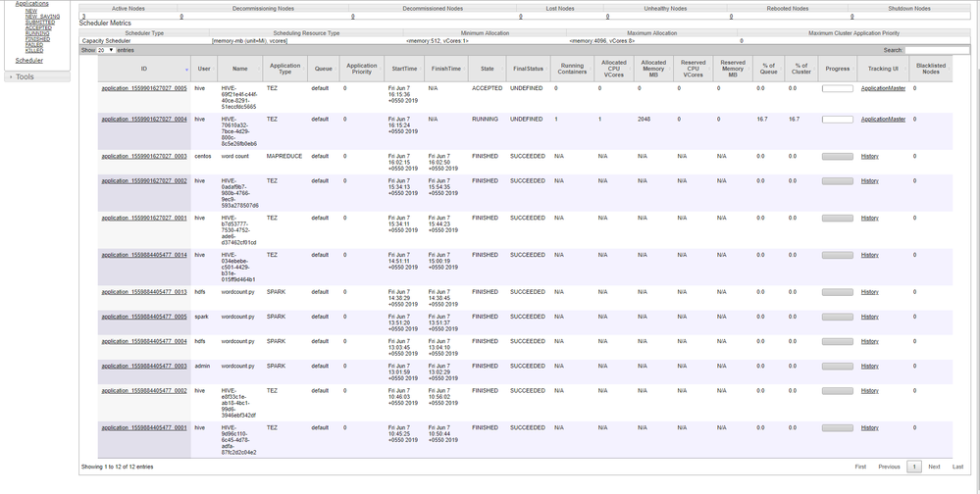Collapse the Applications sidebar section
The image size is (980, 494).
pos(31,4)
